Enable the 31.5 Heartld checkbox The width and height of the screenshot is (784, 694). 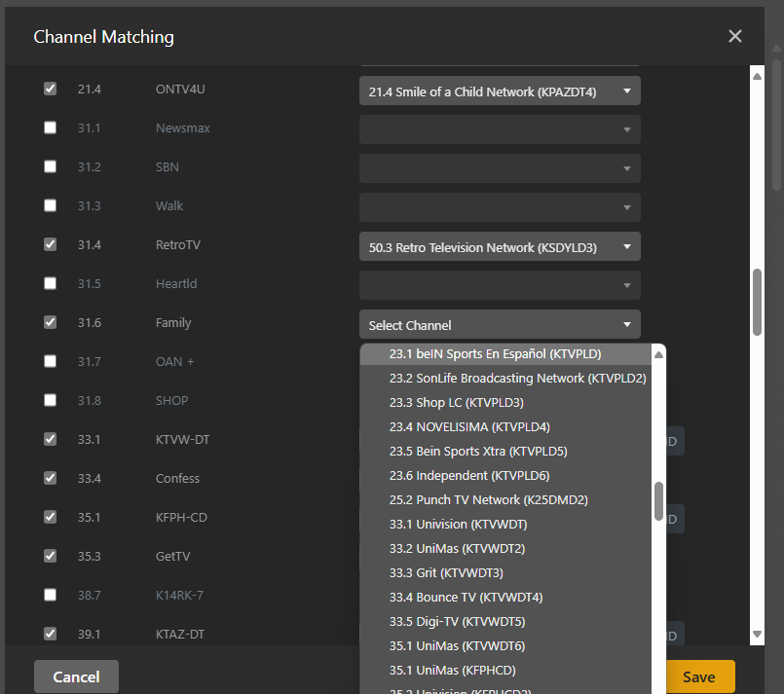coord(50,284)
